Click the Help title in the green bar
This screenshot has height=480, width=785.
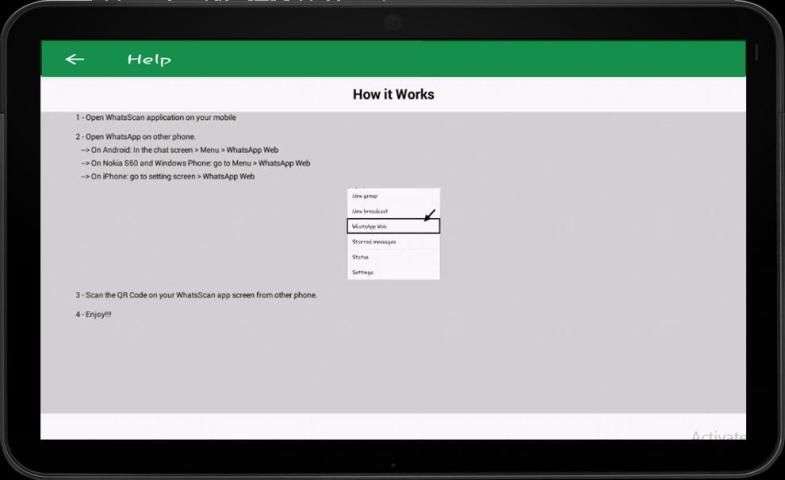coord(149,60)
